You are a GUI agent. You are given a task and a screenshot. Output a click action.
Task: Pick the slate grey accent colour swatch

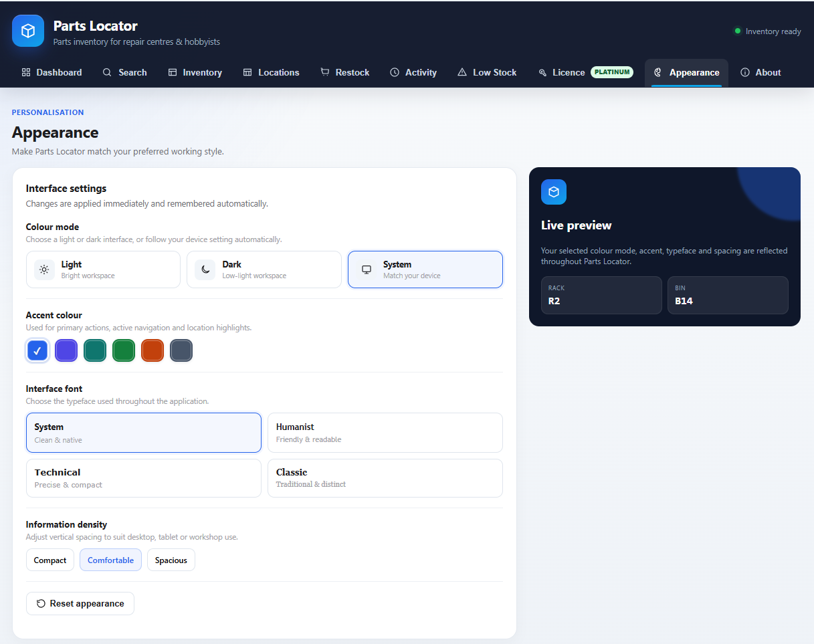(x=181, y=350)
